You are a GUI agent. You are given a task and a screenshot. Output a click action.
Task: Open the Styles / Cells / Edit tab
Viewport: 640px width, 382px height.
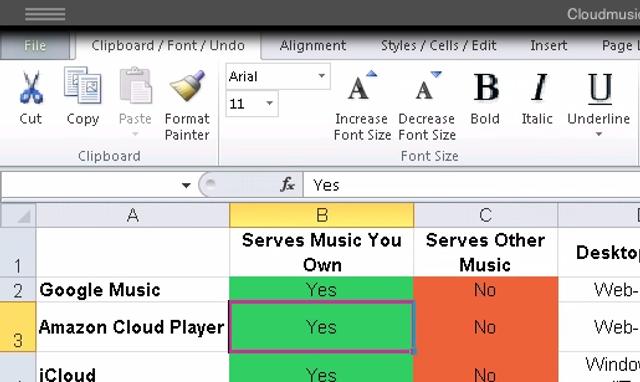click(x=439, y=45)
